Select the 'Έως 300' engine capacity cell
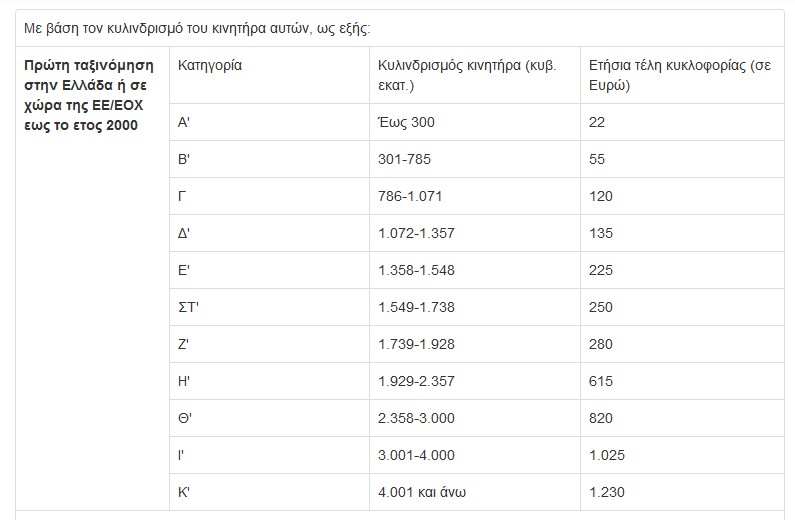 [407, 122]
